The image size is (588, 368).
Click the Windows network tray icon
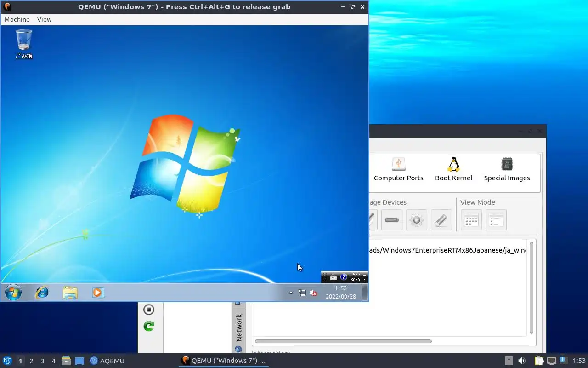[302, 293]
